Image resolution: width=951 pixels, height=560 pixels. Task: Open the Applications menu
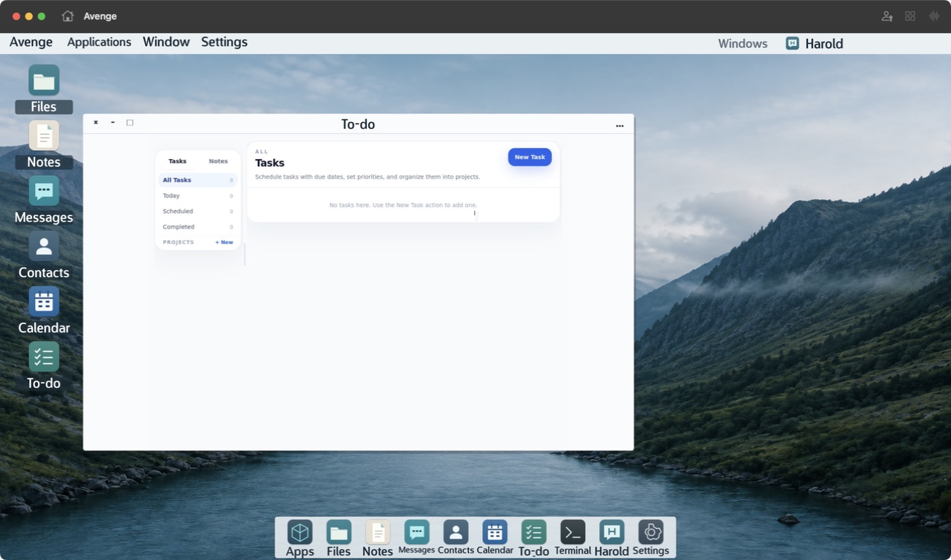coord(99,42)
